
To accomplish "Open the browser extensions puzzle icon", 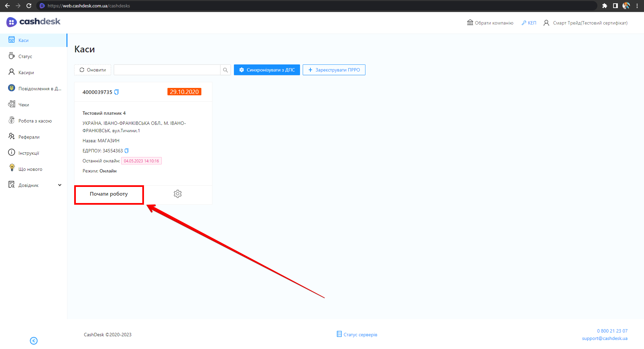I will [x=605, y=6].
